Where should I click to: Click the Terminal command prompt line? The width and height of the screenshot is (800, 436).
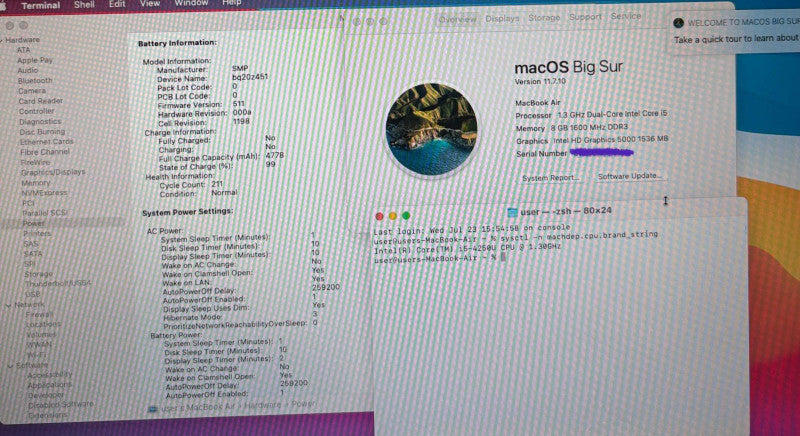point(440,259)
